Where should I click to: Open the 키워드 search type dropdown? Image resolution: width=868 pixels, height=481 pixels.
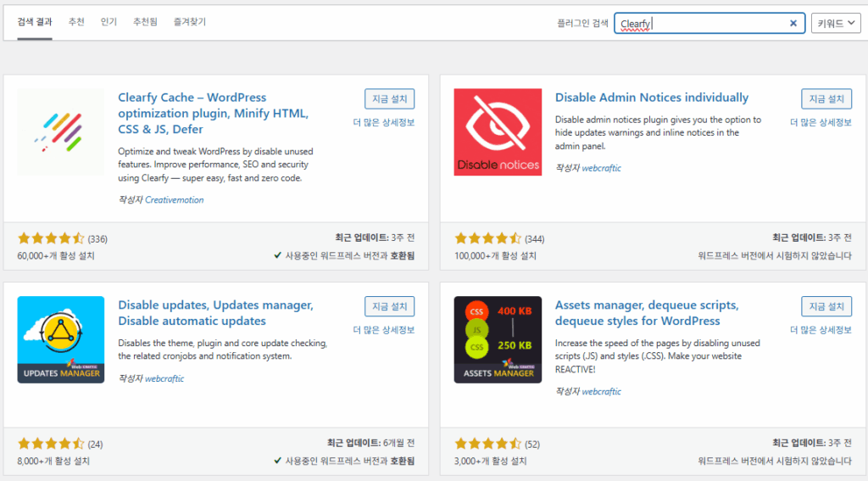tap(835, 24)
